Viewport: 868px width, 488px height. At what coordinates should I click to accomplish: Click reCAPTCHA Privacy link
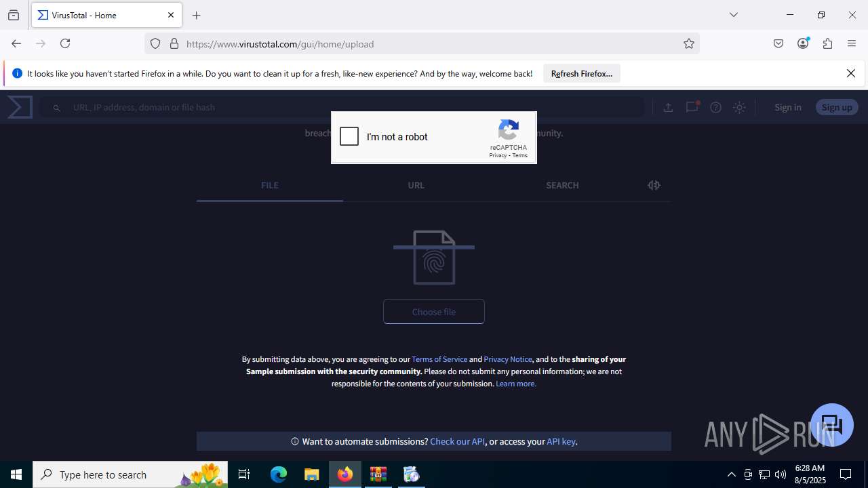tap(498, 155)
